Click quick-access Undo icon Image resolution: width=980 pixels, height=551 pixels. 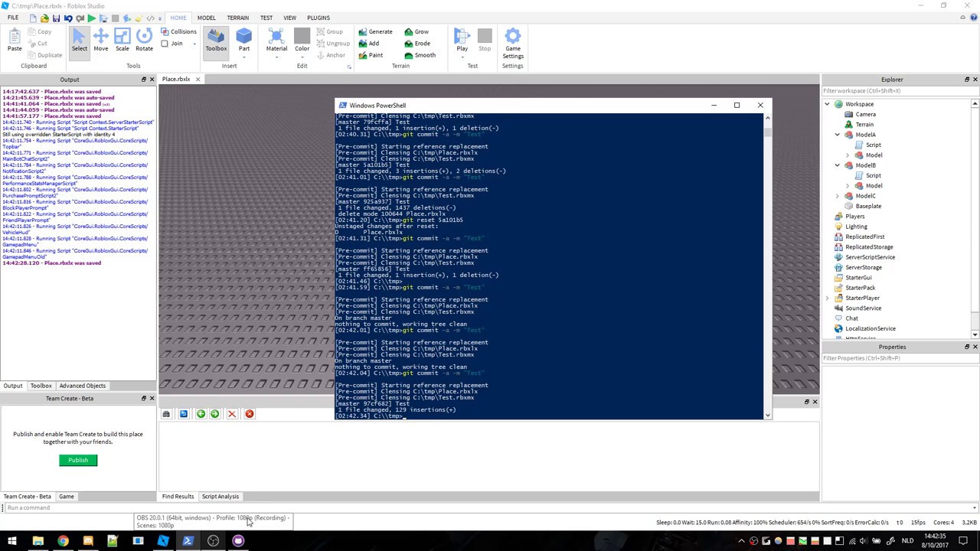pos(67,18)
